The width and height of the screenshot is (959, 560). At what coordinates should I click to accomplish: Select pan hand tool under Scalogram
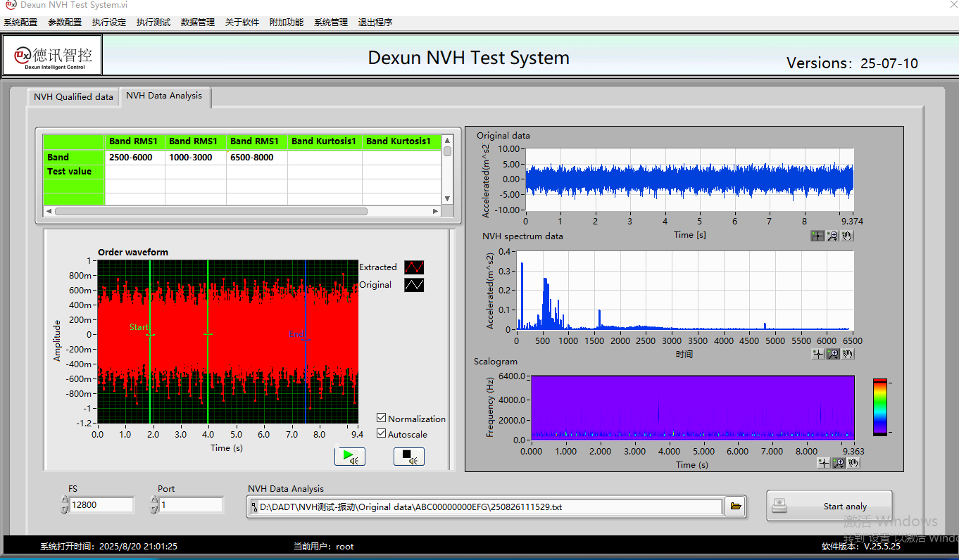pos(853,463)
